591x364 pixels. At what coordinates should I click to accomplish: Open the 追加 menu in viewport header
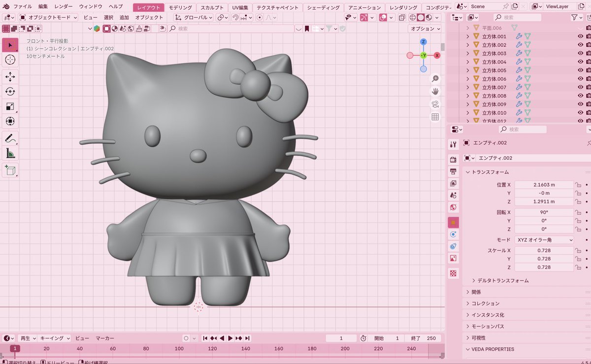[x=124, y=17]
